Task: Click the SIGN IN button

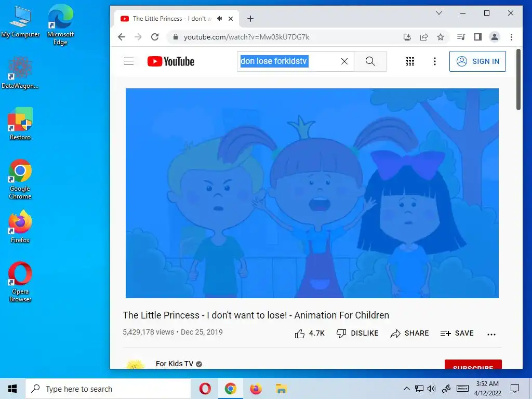Action: click(477, 61)
